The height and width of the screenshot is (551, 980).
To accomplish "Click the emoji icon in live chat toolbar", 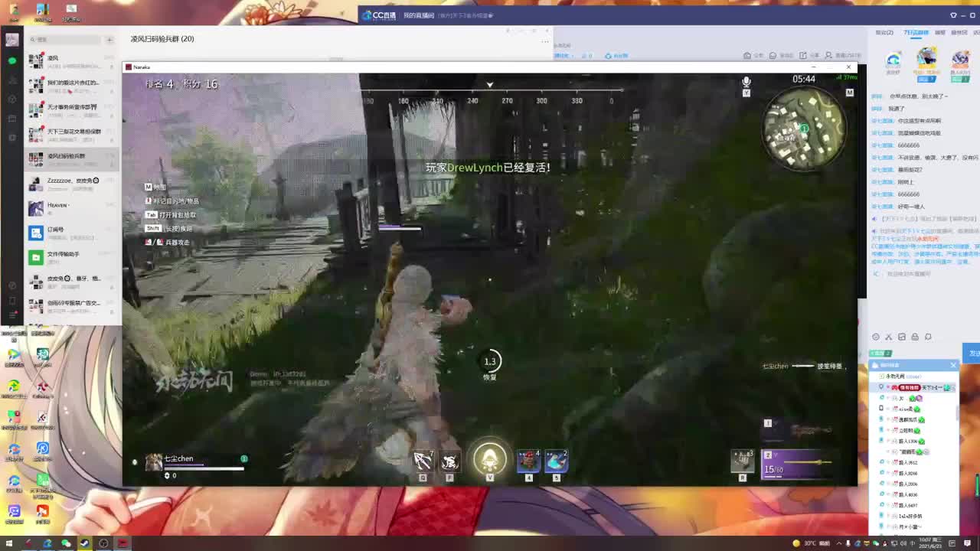I will click(x=876, y=337).
